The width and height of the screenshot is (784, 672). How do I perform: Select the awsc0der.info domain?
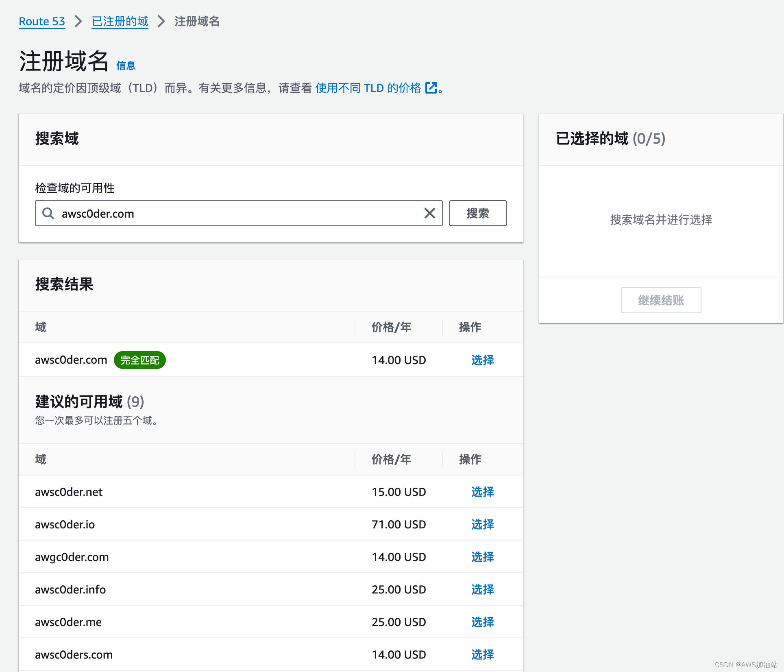coord(482,589)
